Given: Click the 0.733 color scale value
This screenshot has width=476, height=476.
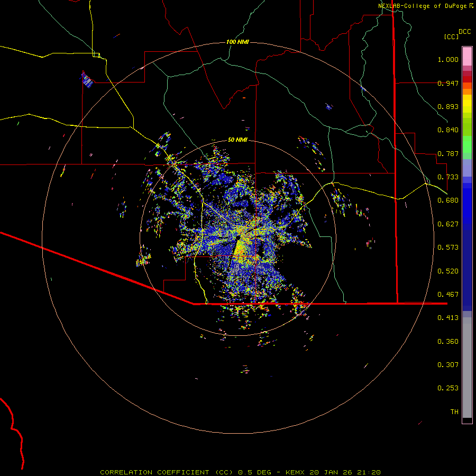Looking at the screenshot, I should pos(448,177).
